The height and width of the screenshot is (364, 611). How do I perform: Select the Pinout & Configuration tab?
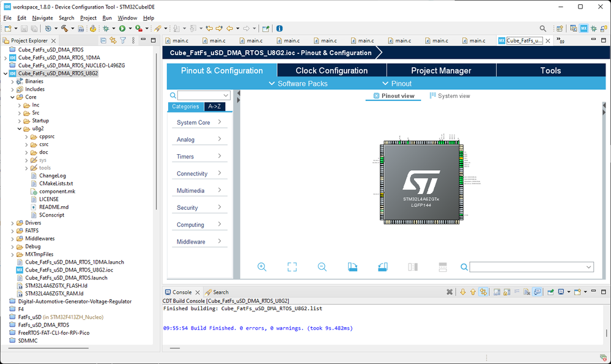(x=222, y=70)
